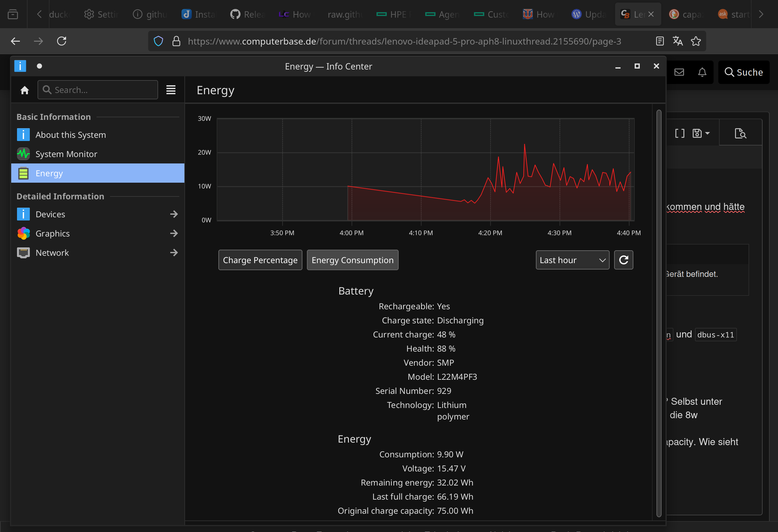Bookmark page with the star icon
The image size is (778, 532).
[696, 41]
